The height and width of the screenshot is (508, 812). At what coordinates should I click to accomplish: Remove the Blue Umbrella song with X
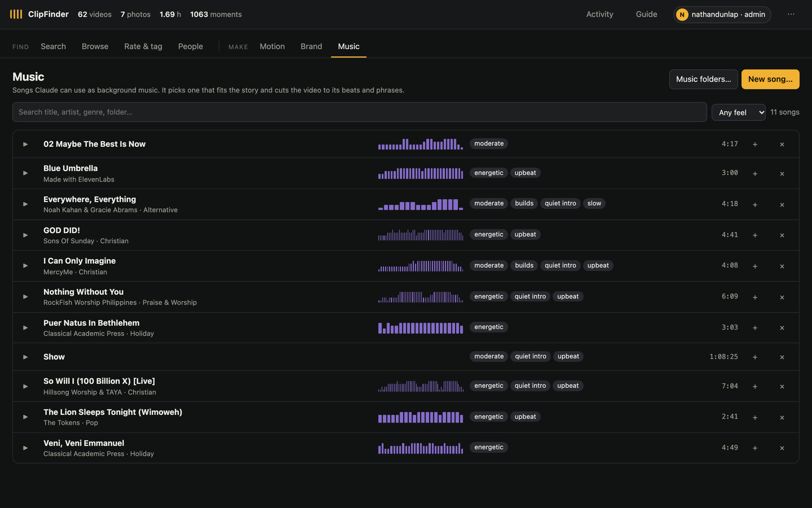coord(782,174)
